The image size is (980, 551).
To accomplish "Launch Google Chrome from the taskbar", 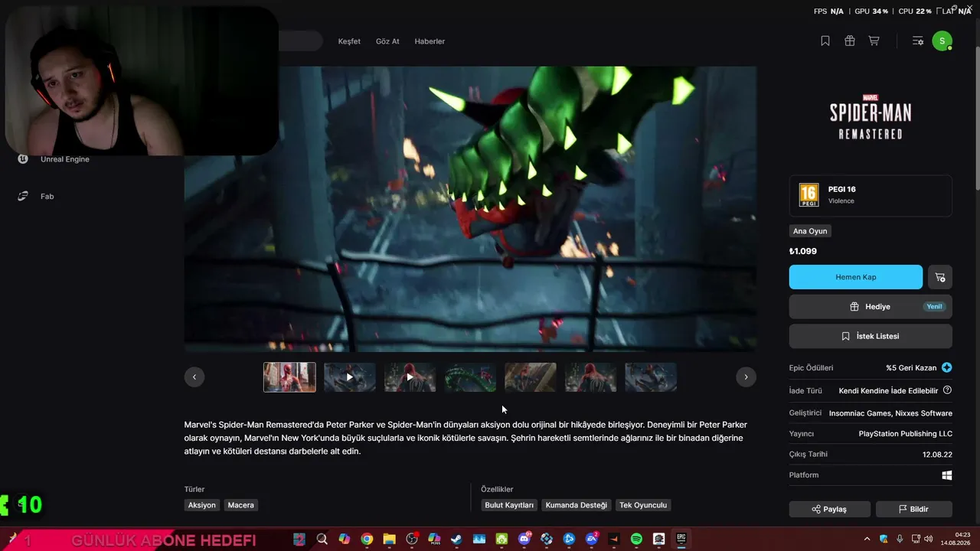I will (367, 540).
